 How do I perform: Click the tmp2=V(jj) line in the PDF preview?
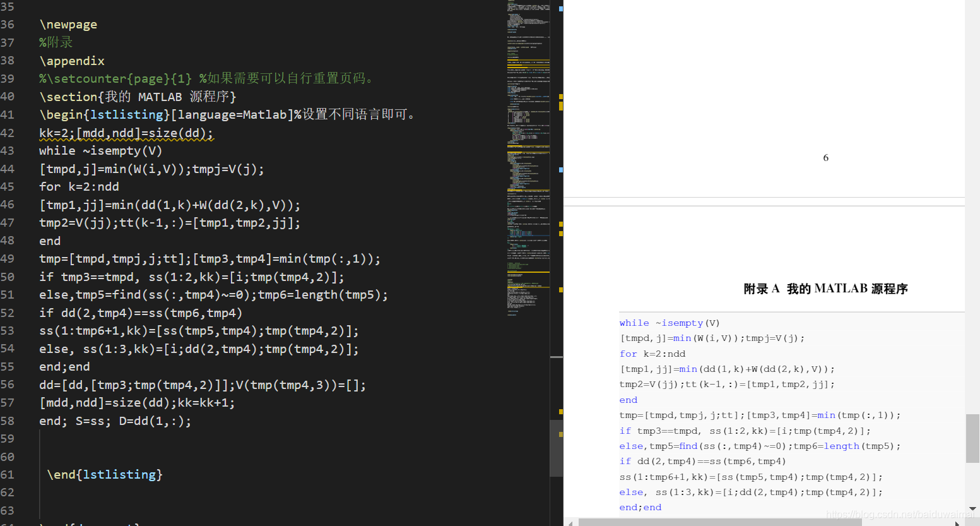pyautogui.click(x=727, y=384)
